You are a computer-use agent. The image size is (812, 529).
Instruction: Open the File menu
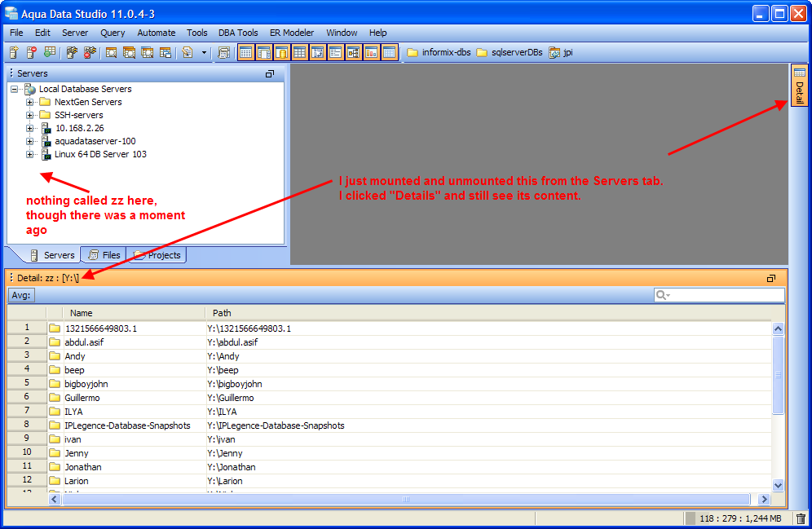(x=16, y=33)
